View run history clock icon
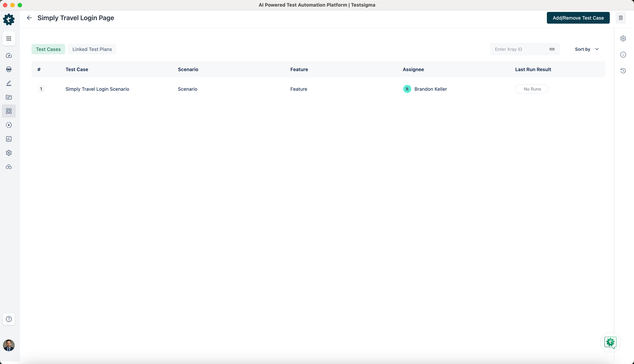The width and height of the screenshot is (634, 364). tap(623, 71)
